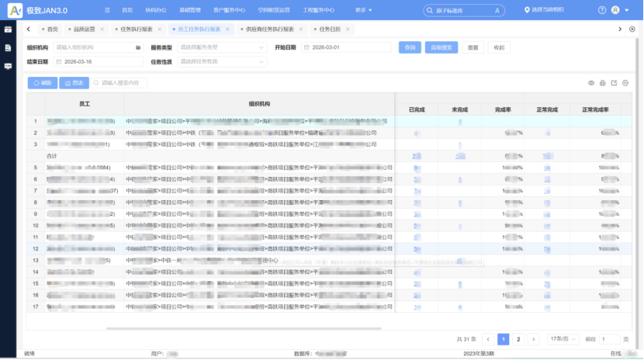
Task: Switch to the 首页 tab
Action: pos(50,29)
